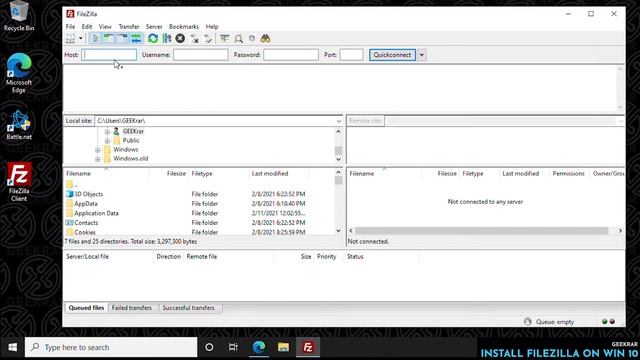This screenshot has width=640, height=360.
Task: Click local tree scroll up arrow
Action: pyautogui.click(x=338, y=131)
